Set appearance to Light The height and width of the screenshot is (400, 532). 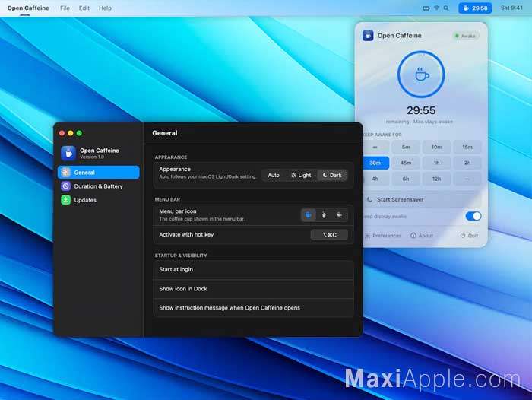(301, 175)
